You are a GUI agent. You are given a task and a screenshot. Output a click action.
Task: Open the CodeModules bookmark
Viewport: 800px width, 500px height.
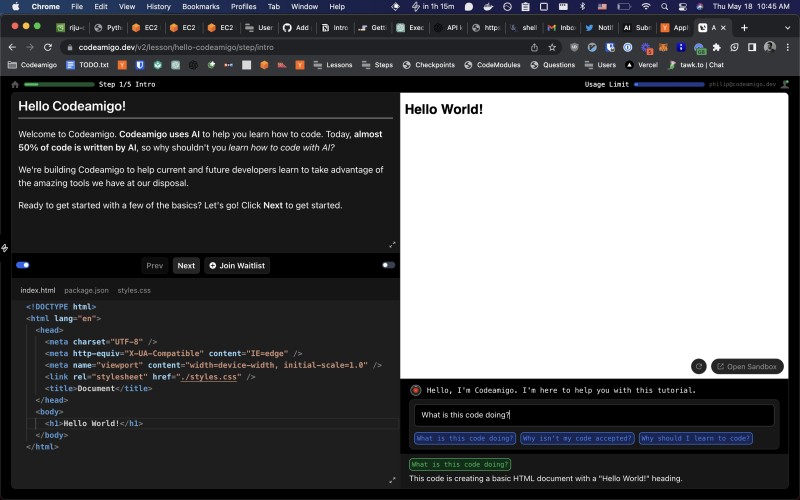(492, 65)
